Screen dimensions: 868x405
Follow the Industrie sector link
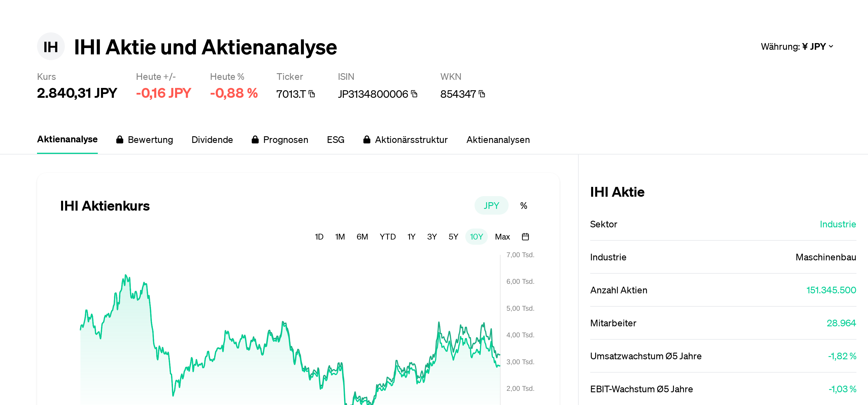(838, 224)
